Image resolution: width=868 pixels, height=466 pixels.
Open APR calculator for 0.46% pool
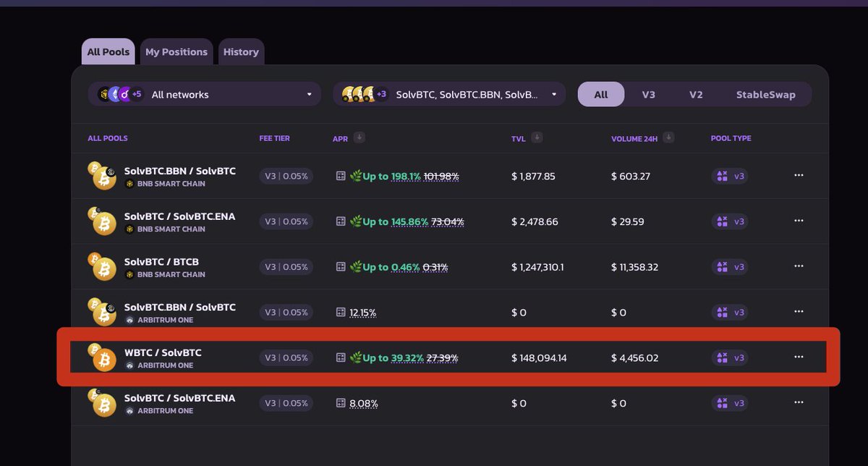(341, 267)
